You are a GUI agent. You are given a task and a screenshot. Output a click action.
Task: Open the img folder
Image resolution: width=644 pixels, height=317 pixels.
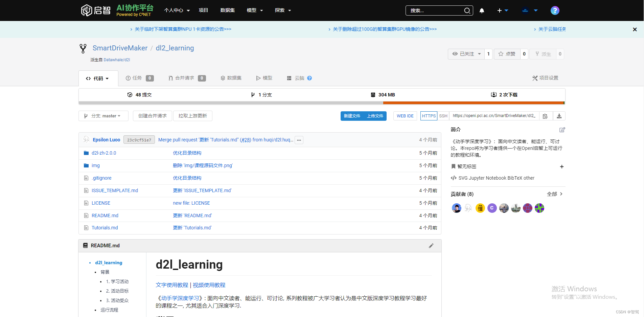[96, 165]
